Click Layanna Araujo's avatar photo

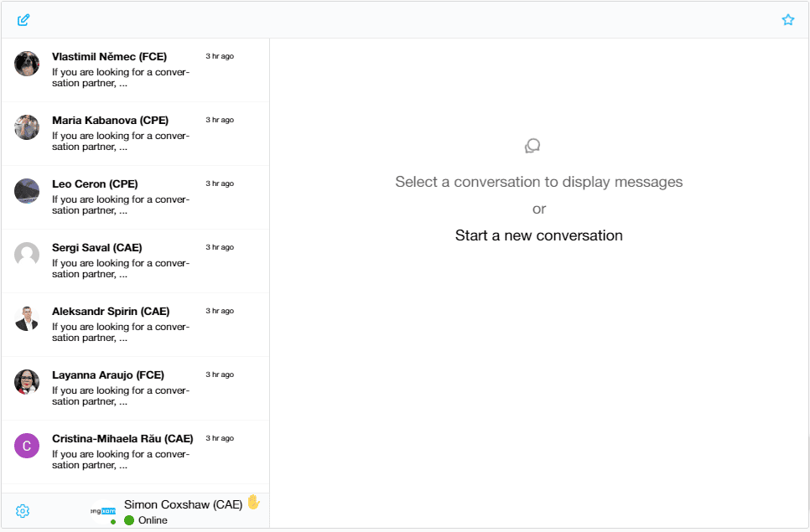pyautogui.click(x=27, y=382)
